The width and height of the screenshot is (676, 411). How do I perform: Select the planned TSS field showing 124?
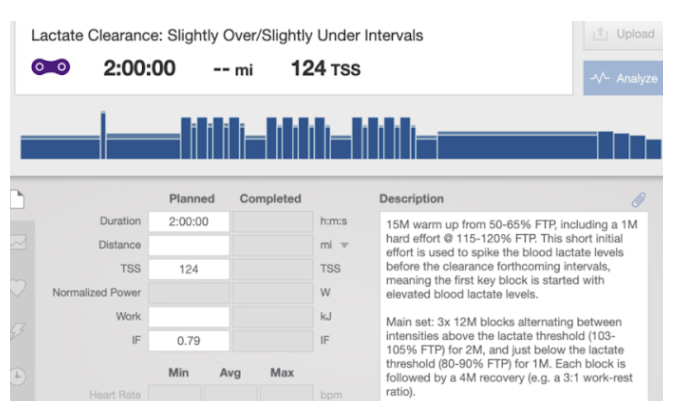[189, 269]
